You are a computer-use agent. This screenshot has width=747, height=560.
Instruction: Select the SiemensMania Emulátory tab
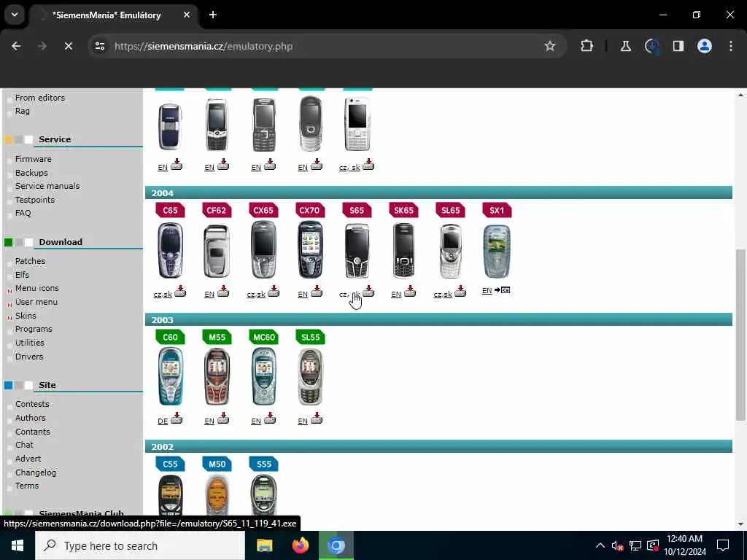(107, 15)
